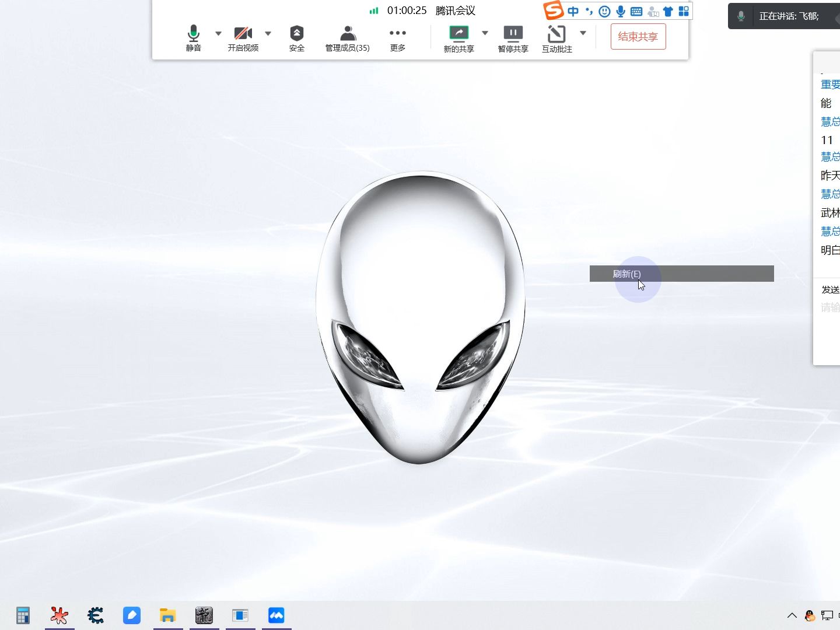Open the Sogou skin shirt icon
Image resolution: width=840 pixels, height=630 pixels.
click(x=668, y=11)
